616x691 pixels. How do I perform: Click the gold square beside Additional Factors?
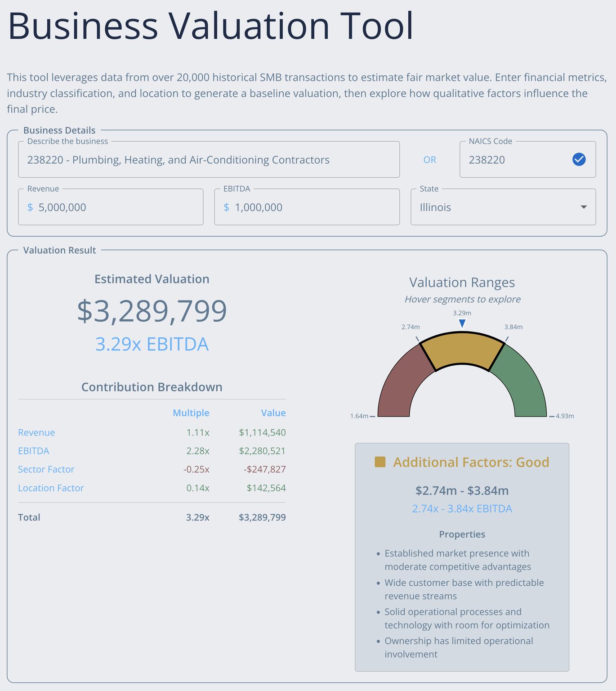[x=380, y=462]
